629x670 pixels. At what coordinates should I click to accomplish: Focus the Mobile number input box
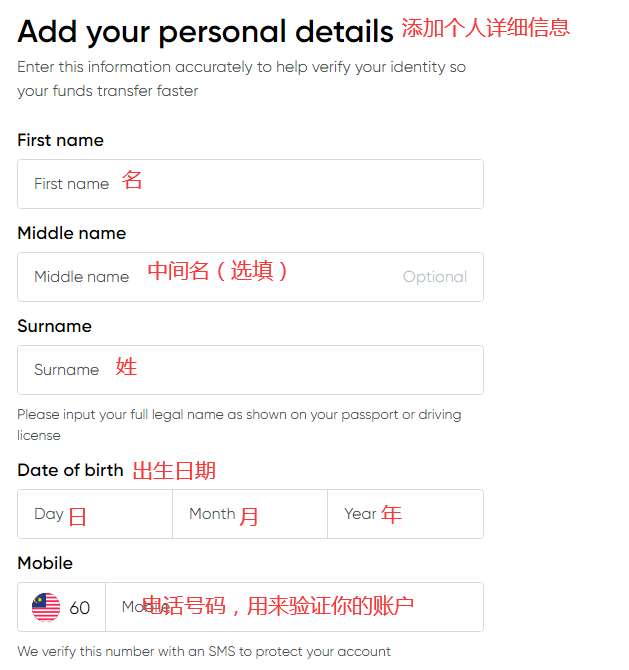tap(294, 607)
